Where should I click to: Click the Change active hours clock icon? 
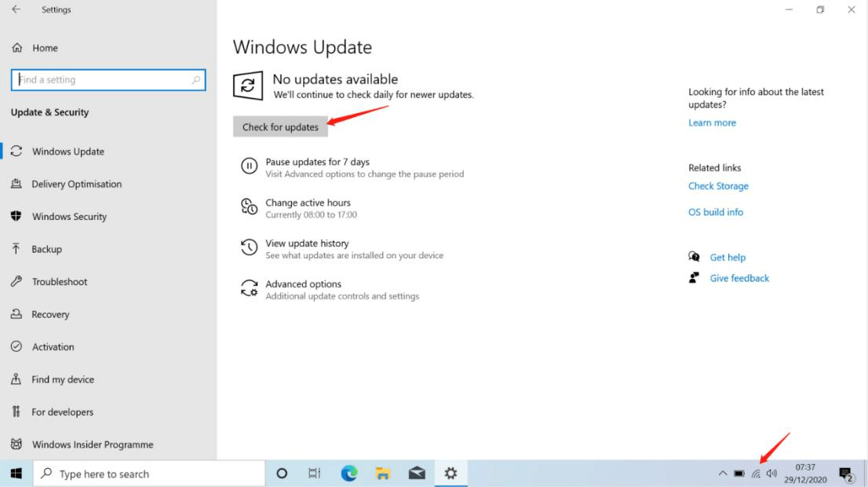click(249, 207)
